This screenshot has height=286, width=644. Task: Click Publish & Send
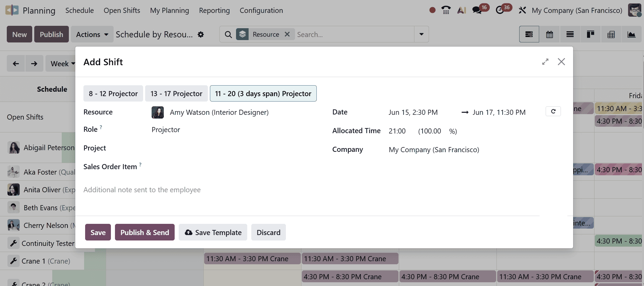(x=145, y=232)
